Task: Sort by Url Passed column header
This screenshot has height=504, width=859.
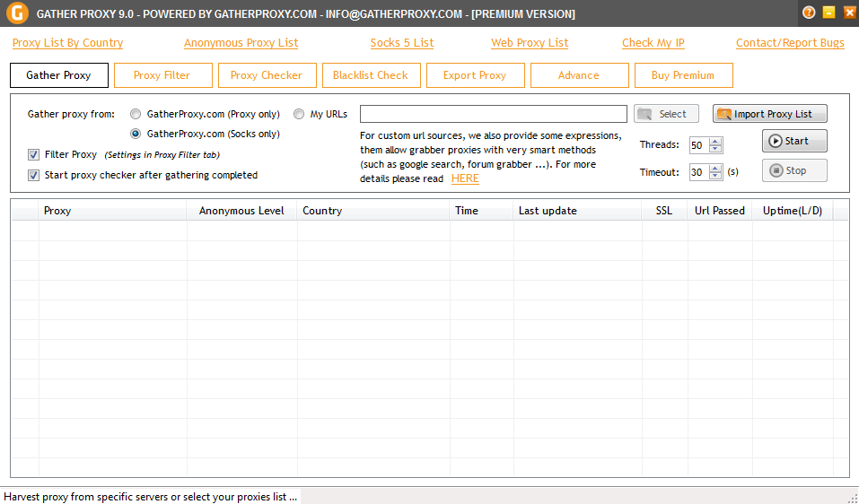Action: pyautogui.click(x=720, y=211)
